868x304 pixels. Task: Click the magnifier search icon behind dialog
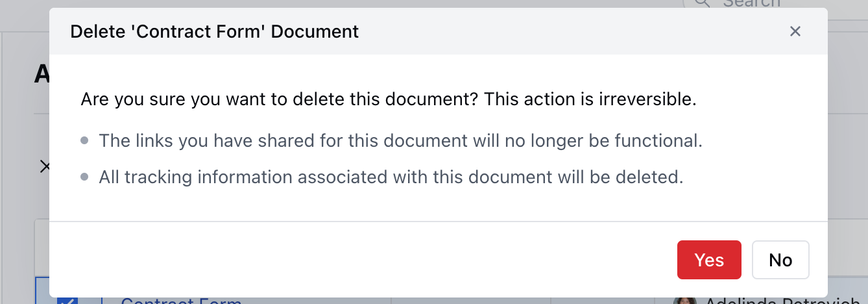click(x=703, y=3)
